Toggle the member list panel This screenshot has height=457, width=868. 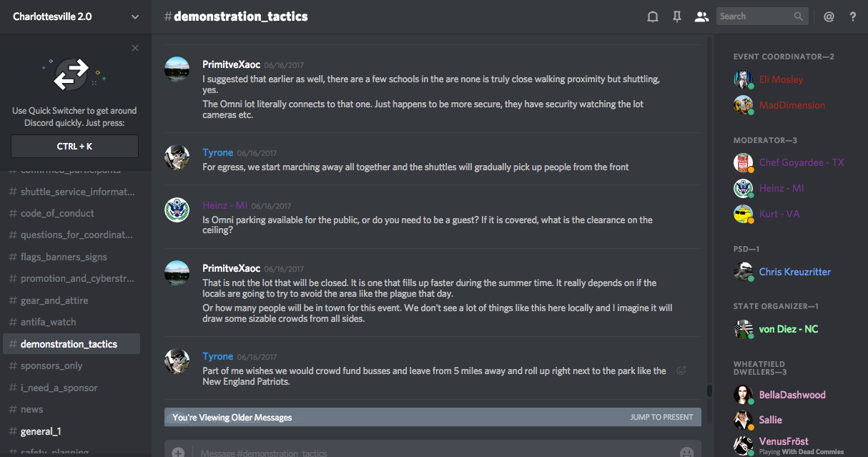701,16
